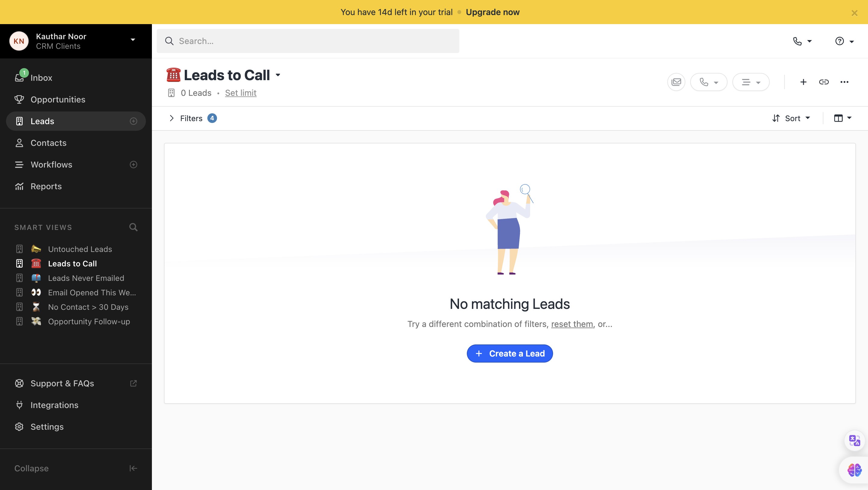This screenshot has width=868, height=490.
Task: Open the bulk call dropdown
Action: [x=709, y=82]
